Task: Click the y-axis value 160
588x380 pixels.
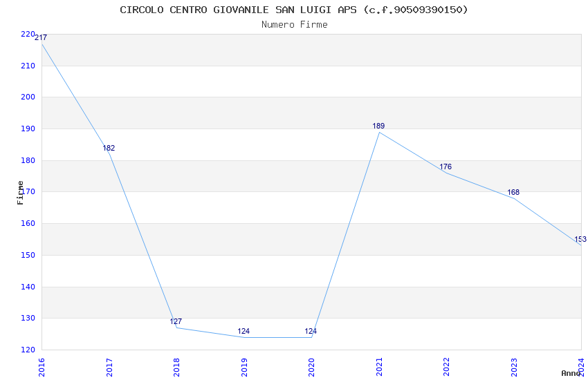Action: click(28, 223)
